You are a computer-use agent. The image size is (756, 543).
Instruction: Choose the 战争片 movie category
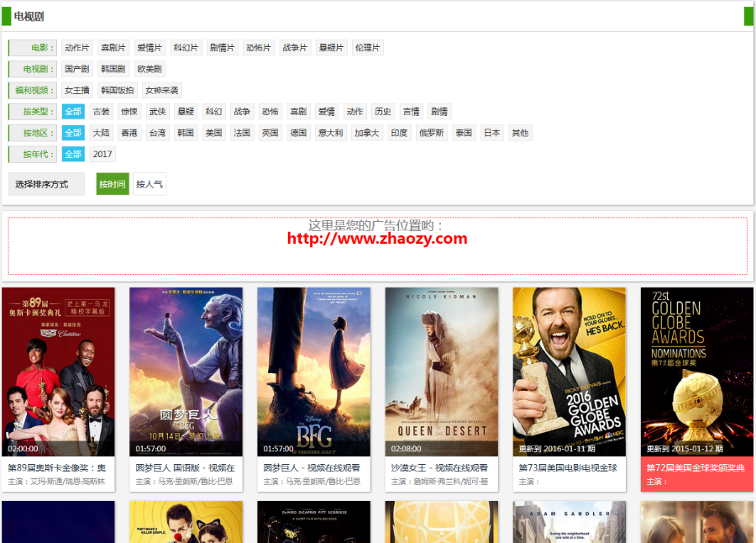pyautogui.click(x=295, y=48)
